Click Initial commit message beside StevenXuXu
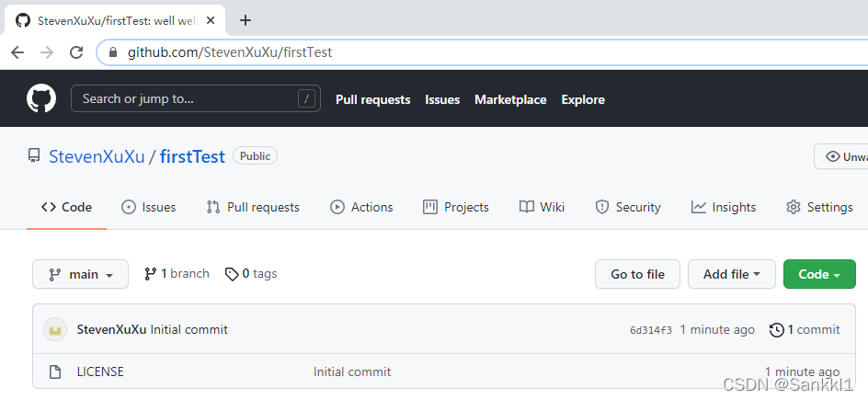 [188, 330]
